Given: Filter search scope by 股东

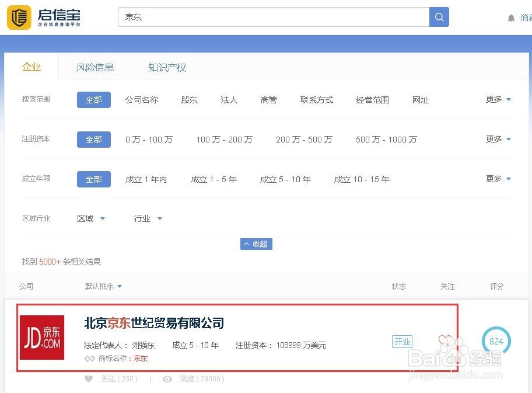Looking at the screenshot, I should click(x=189, y=100).
